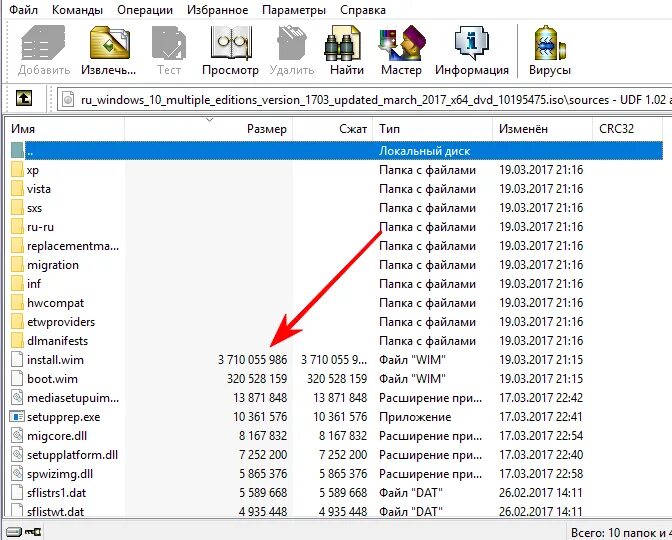The width and height of the screenshot is (672, 540).
Task: Select the sxs folder icon
Action: [17, 208]
